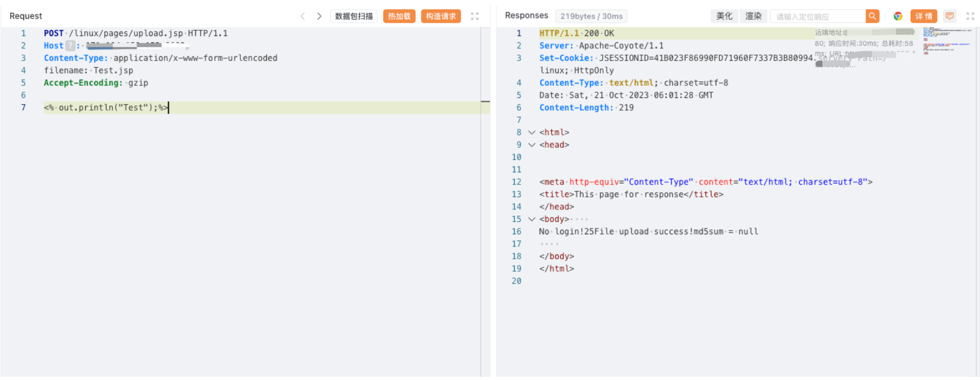
Task: Click the 构造请求 build request button
Action: [x=440, y=16]
